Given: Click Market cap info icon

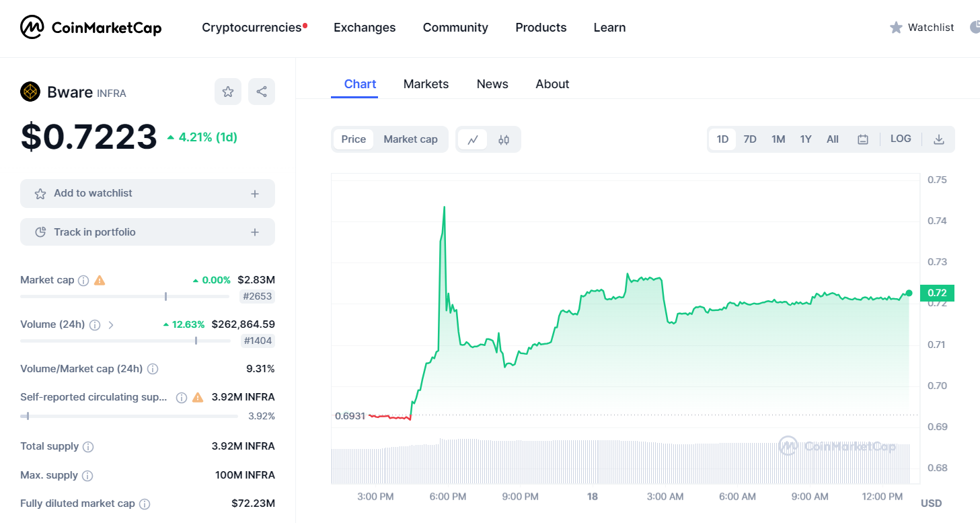Looking at the screenshot, I should coord(83,280).
